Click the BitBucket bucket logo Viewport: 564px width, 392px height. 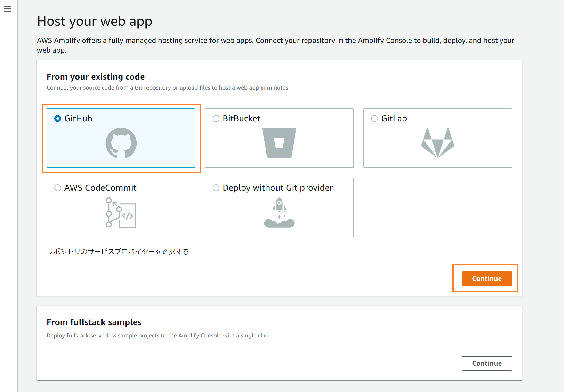[x=279, y=143]
